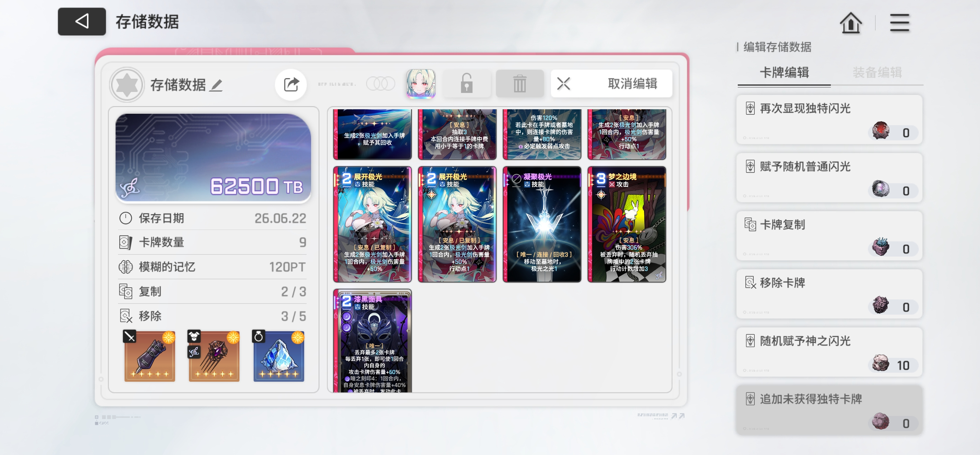Click the clock icon next to 保存日期
This screenshot has width=980, height=455.
[126, 218]
